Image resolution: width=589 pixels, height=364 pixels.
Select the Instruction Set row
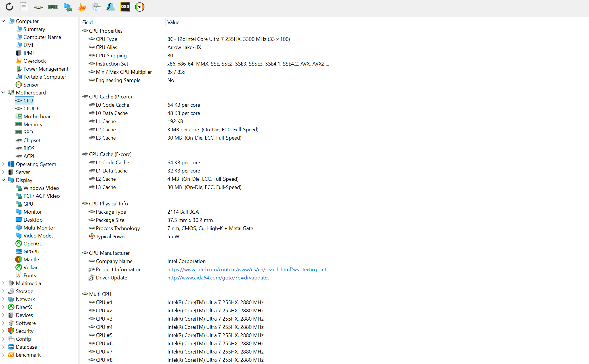(206, 64)
